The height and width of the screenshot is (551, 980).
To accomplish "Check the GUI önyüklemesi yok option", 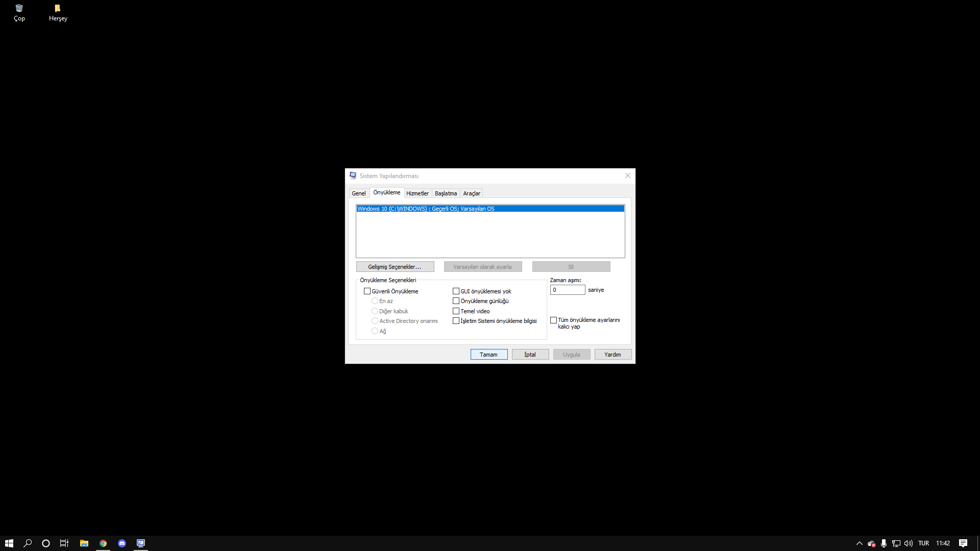I will pyautogui.click(x=456, y=291).
